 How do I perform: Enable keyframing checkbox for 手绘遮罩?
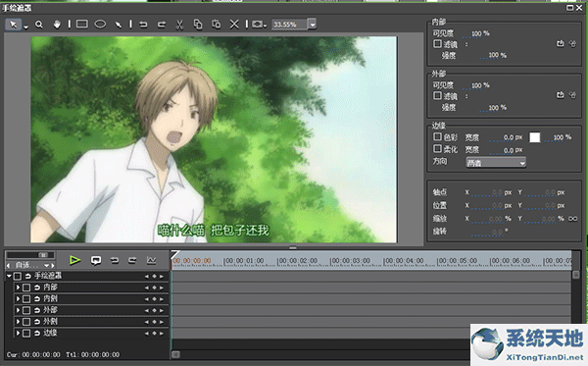[x=18, y=277]
